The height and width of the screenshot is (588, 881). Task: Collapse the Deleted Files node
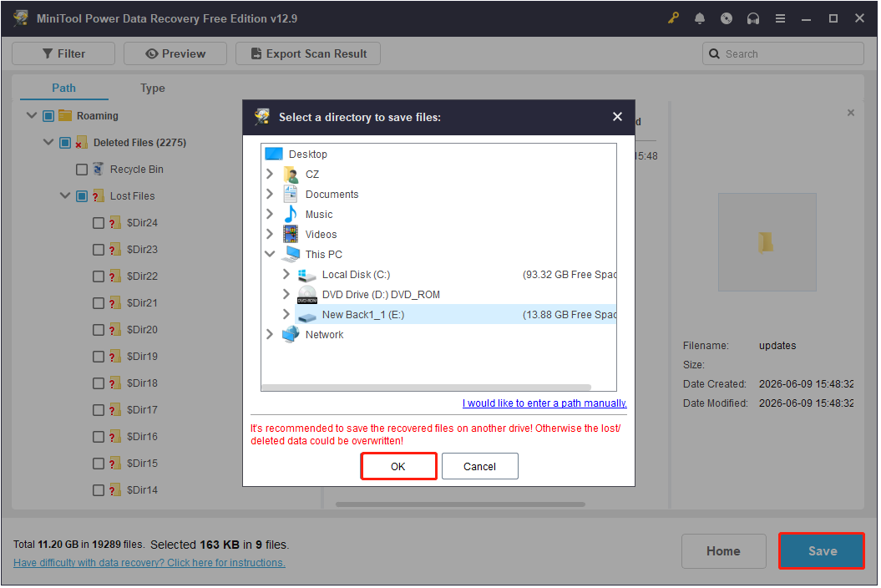[x=49, y=142]
